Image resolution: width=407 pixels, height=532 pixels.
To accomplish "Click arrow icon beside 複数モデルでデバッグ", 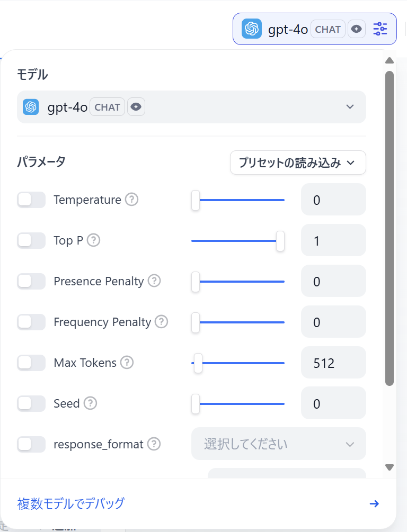I will click(374, 503).
